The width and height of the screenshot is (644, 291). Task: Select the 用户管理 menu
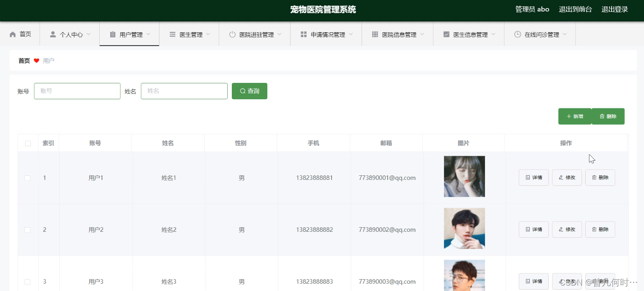click(129, 34)
